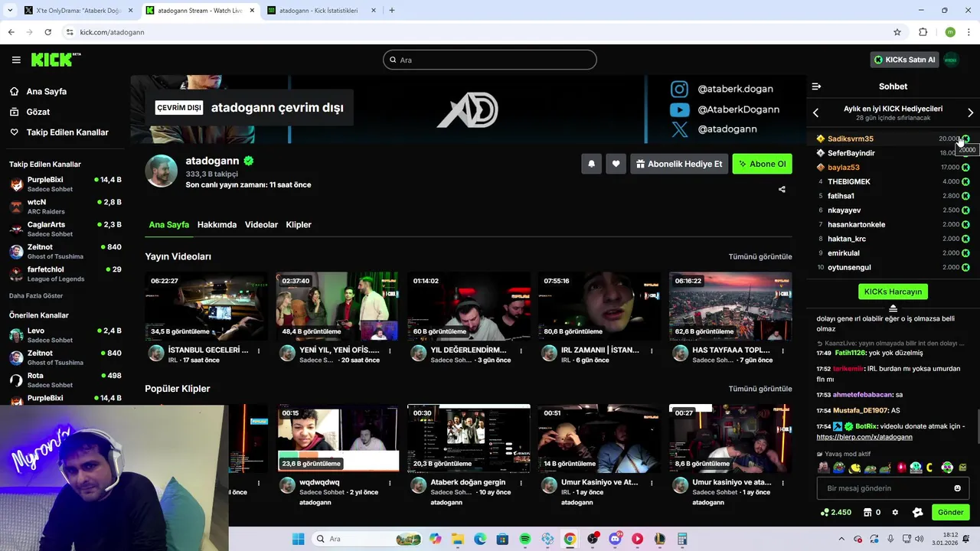
Task: Open Chrome tab search dropdown
Action: coord(9,11)
